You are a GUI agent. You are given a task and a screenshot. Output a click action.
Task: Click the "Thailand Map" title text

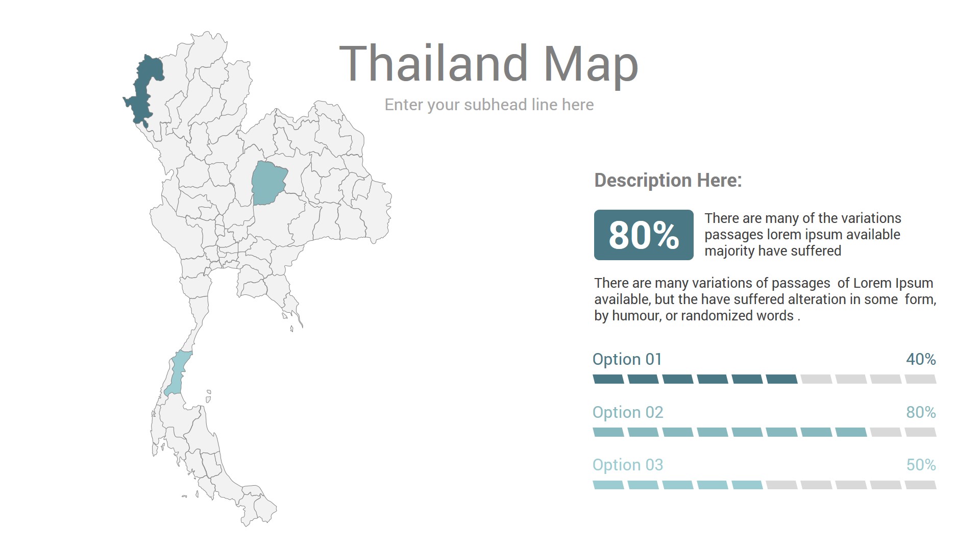488,64
